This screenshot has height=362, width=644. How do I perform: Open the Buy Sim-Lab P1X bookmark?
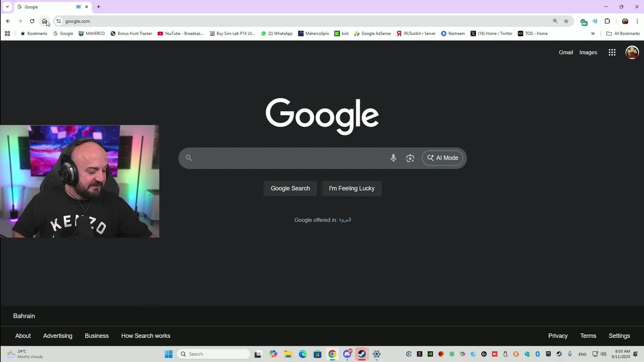click(x=232, y=34)
